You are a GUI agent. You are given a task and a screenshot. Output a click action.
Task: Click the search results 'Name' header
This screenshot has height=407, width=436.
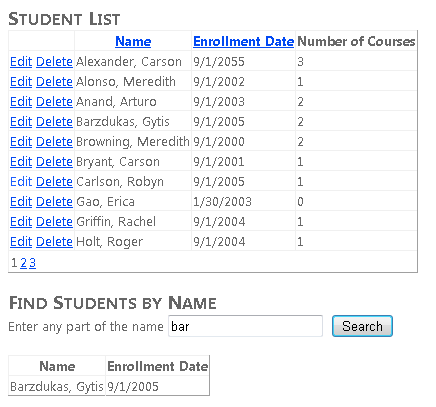pos(57,366)
